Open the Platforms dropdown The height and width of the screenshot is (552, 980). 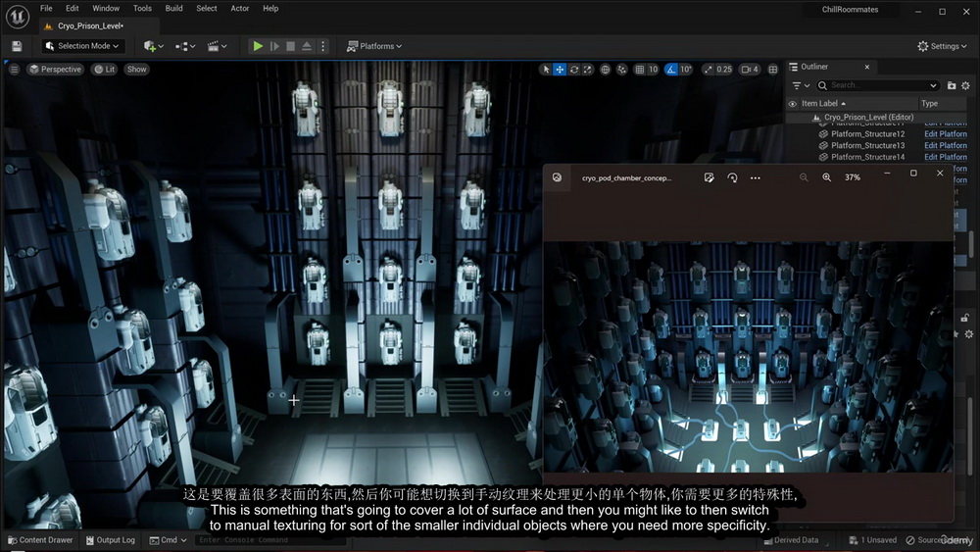coord(374,46)
